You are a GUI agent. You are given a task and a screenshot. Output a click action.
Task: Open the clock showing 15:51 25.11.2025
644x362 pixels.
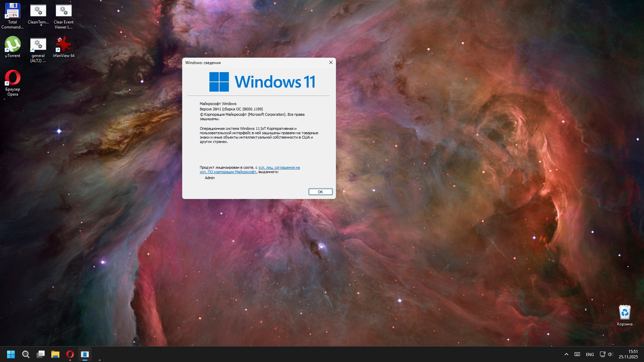(x=628, y=354)
